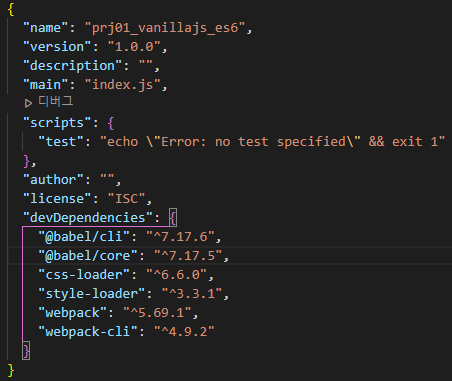Click the "^4.9.2" version value
Screen dimensions: 452x381
[x=184, y=332]
